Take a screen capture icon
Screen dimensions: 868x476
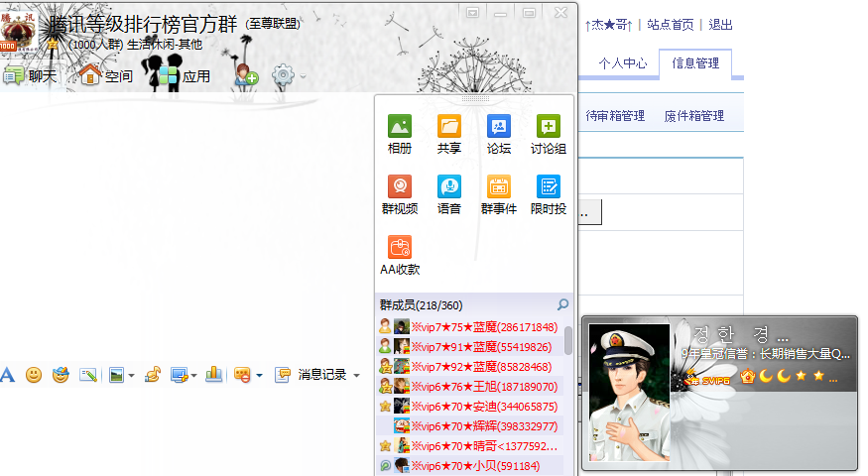pos(180,375)
